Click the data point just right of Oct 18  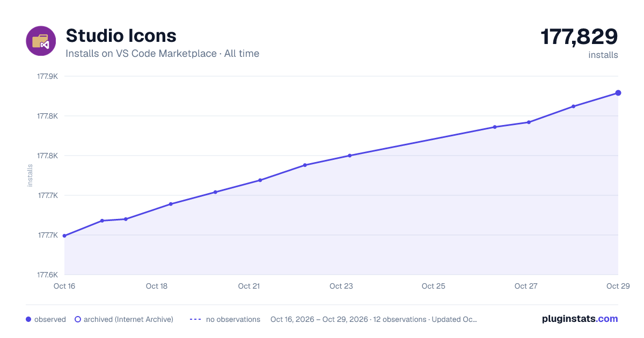(171, 204)
